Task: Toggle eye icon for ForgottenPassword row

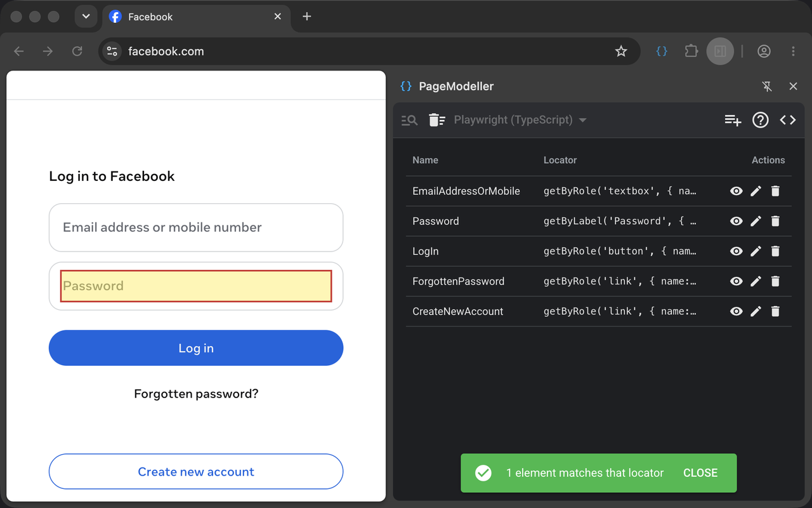Action: [736, 281]
